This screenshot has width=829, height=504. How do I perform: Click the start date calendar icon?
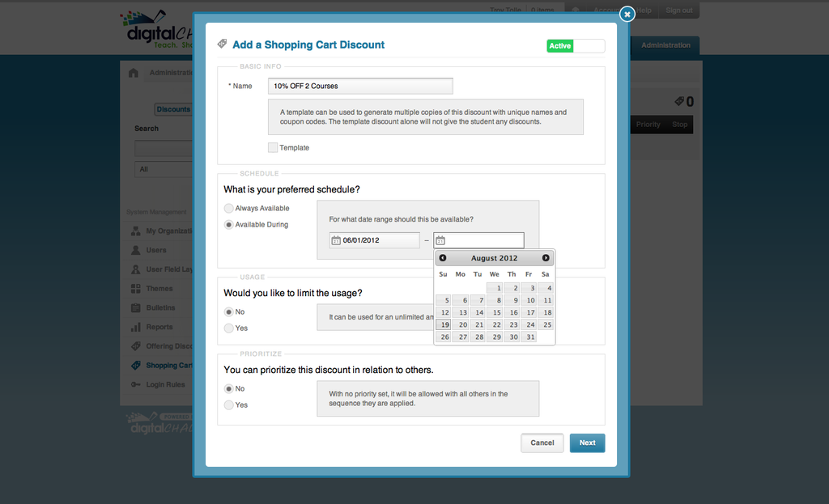336,240
